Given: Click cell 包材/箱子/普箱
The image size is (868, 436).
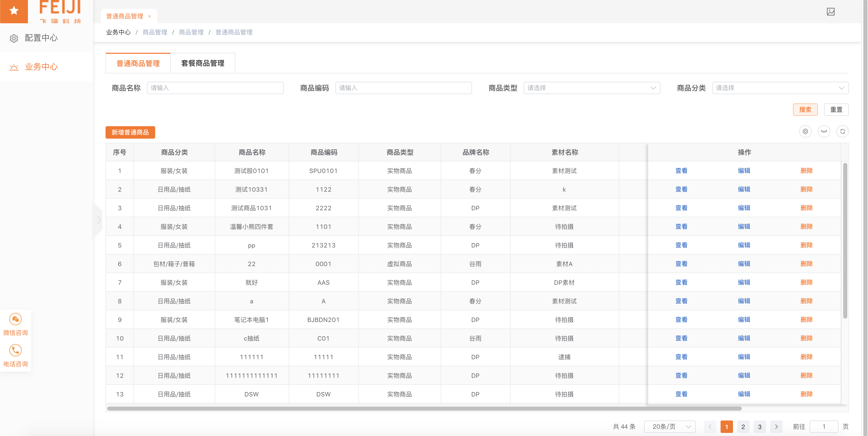Looking at the screenshot, I should [174, 264].
